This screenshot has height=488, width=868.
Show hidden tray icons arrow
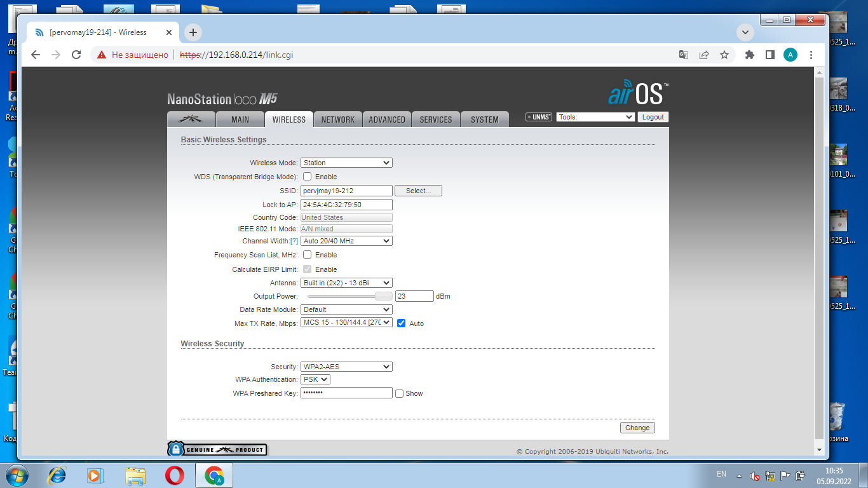tap(739, 475)
